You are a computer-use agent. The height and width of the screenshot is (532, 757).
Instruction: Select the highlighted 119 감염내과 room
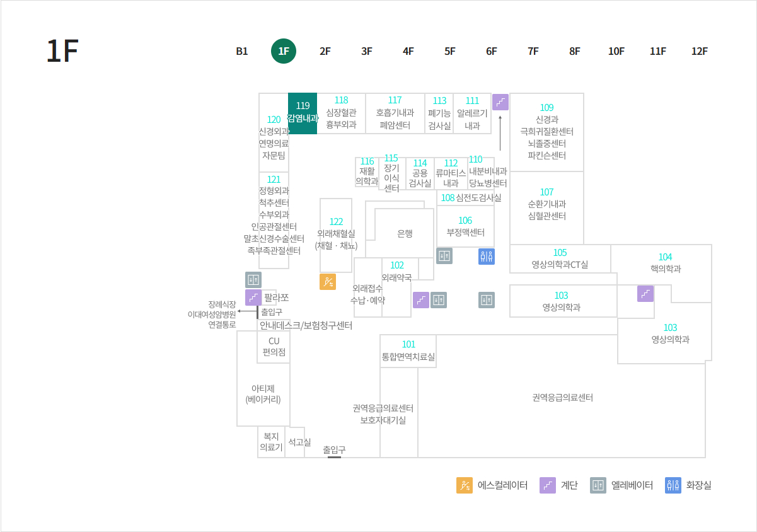tap(303, 113)
